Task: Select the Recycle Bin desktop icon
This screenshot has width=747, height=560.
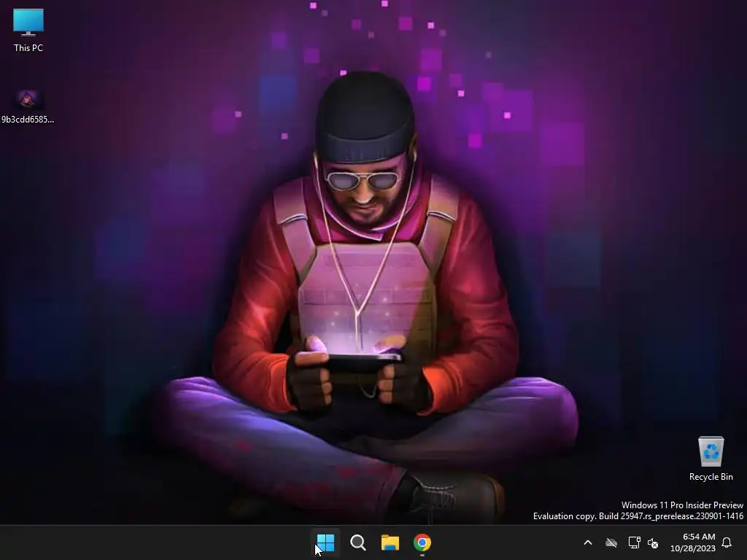Action: (x=711, y=459)
